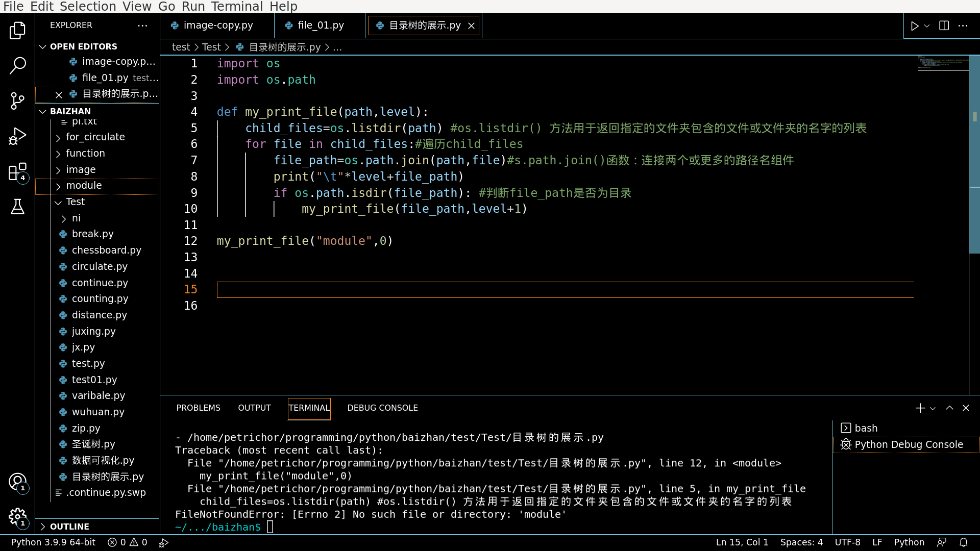Open wuhuan.py in the explorer
980x551 pixels.
[97, 412]
